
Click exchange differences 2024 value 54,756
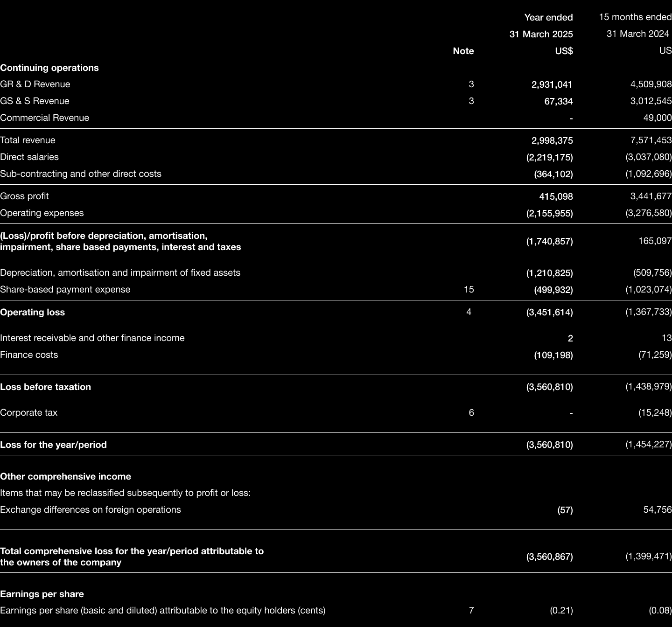[x=658, y=510]
